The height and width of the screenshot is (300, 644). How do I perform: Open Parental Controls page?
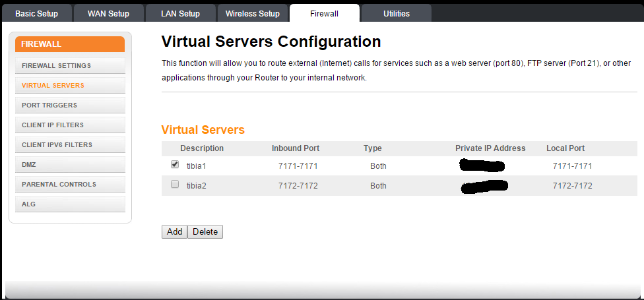[x=70, y=184]
